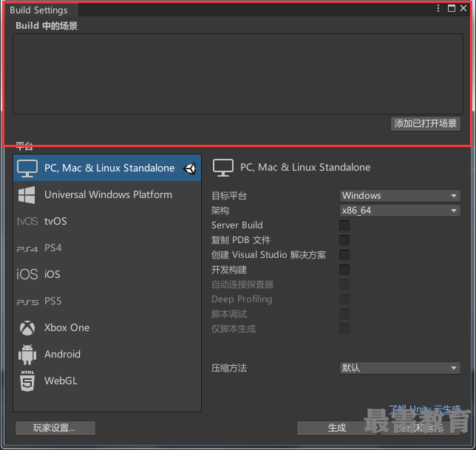Viewport: 476px width, 450px height.
Task: Select Android label in platform list
Action: (x=62, y=354)
